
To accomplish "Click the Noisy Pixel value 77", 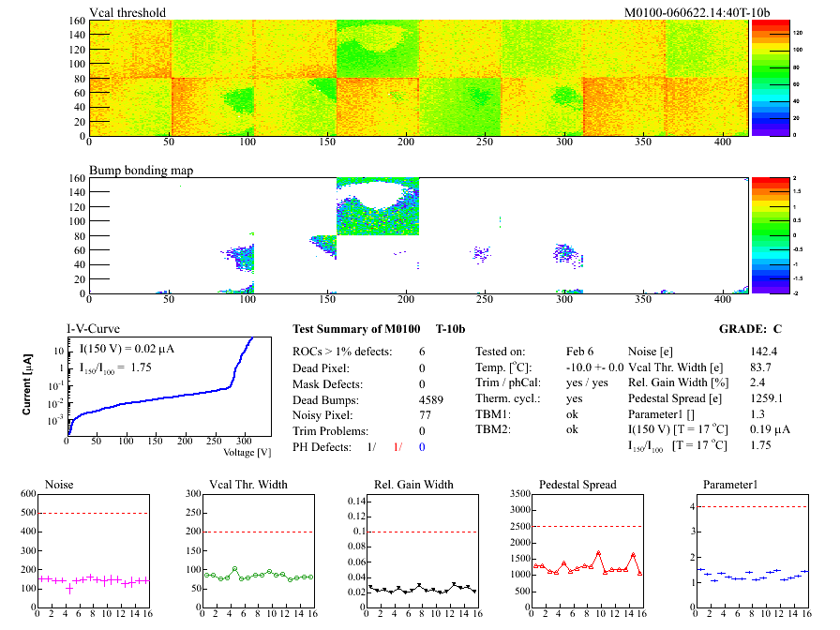I will point(426,414).
